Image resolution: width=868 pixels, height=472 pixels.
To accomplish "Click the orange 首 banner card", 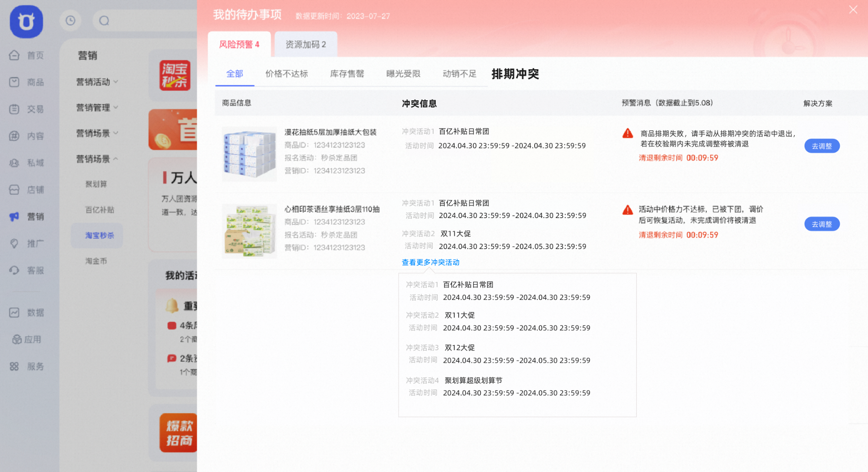I will [x=173, y=129].
